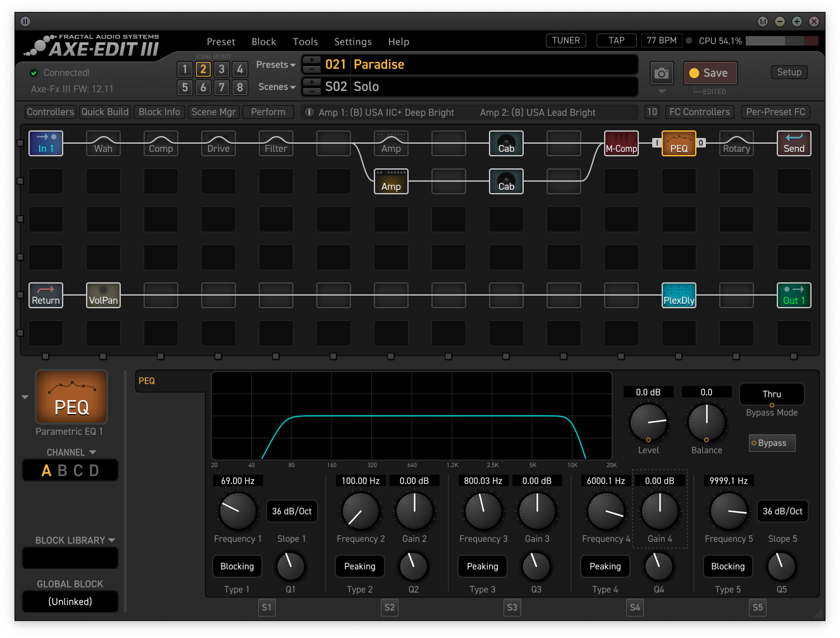Select the Filter block in the grid
Image resolution: width=840 pixels, height=638 pixels.
click(276, 143)
